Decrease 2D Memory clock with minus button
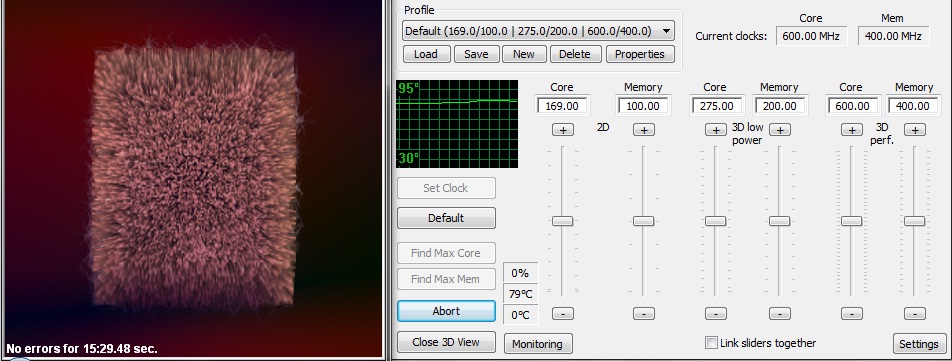 644,314
